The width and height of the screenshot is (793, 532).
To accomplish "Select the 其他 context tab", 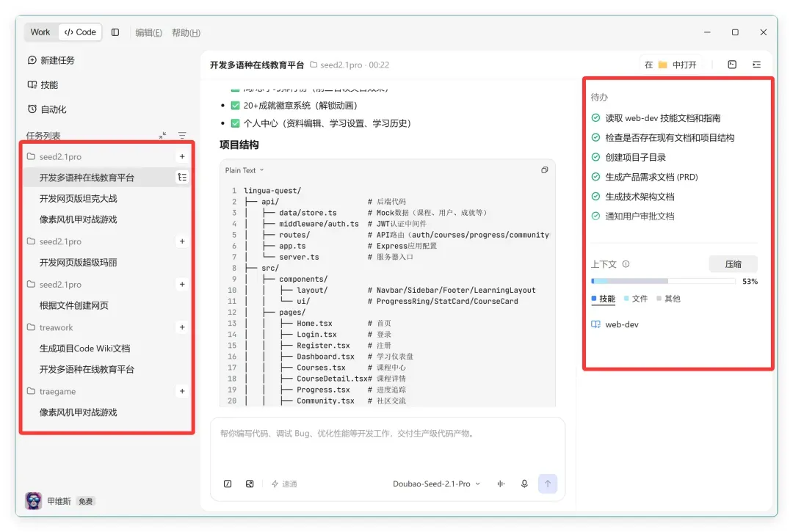I will click(668, 299).
